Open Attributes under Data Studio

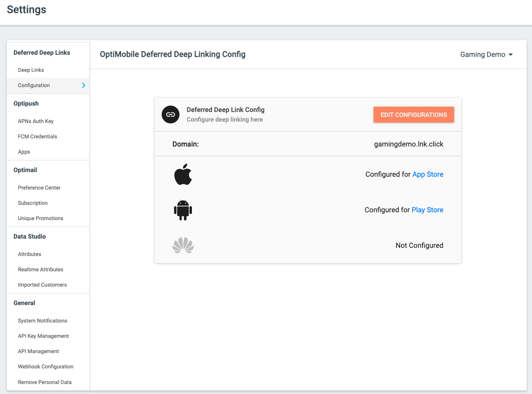29,254
